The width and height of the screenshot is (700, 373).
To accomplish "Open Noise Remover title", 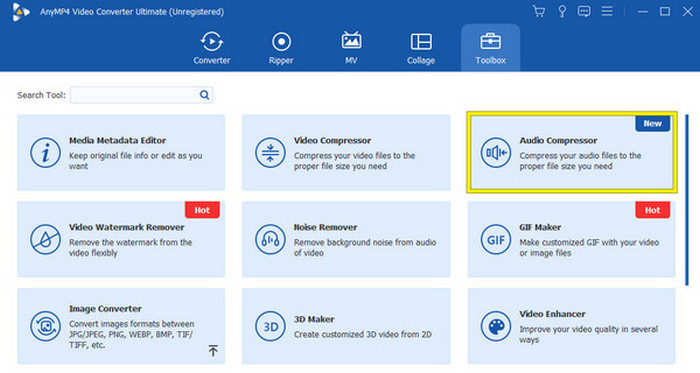I will [325, 227].
